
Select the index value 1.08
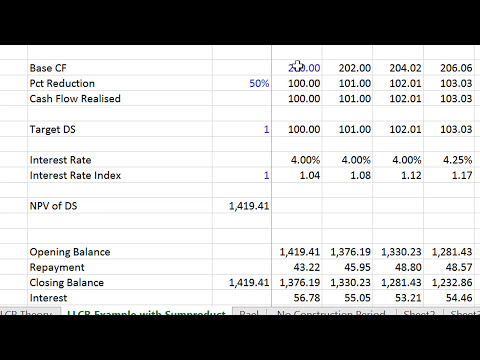(347, 175)
